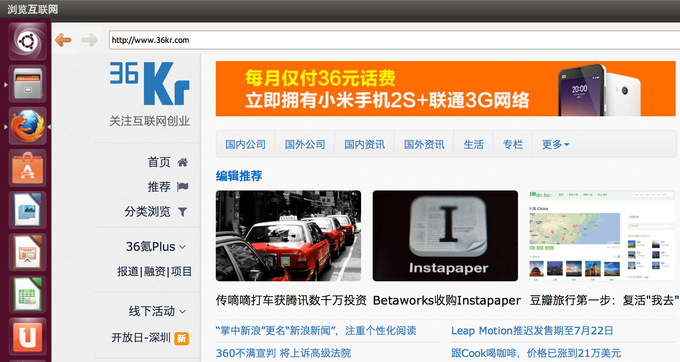Click the 编辑推荐 section heading
Viewport: 680px width, 362px height.
[239, 176]
